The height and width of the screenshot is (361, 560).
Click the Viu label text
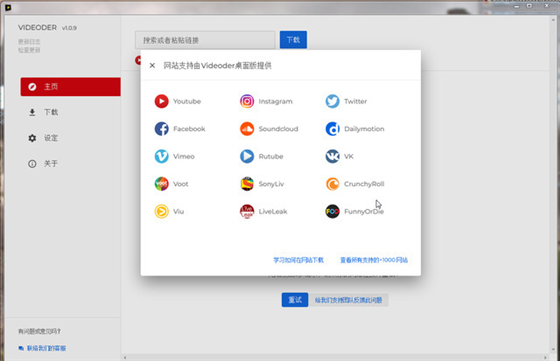point(179,211)
